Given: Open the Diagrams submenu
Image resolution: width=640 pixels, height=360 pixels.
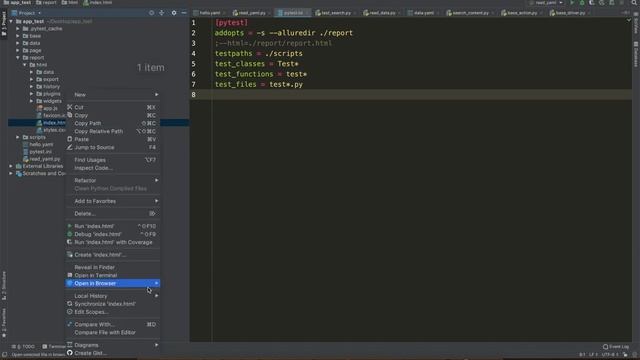Looking at the screenshot, I should pos(113,345).
